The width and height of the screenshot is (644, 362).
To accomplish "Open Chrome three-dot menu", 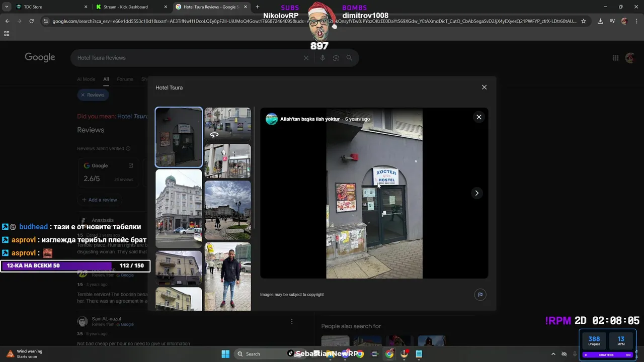I will tap(636, 21).
